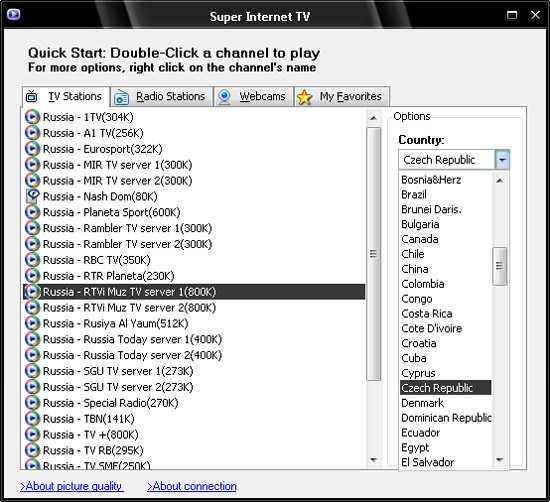The height and width of the screenshot is (502, 550).
Task: Click the play icon next to Russia - RBC TV
Action: coord(32,260)
